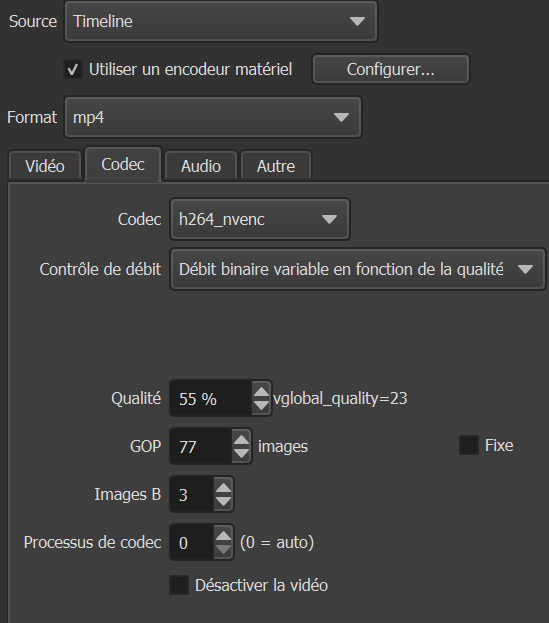Open the Format mp4 dropdown

213,117
